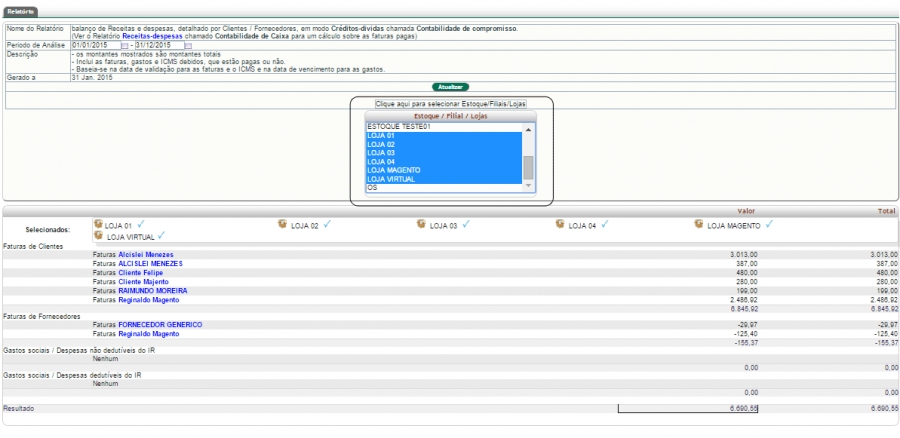Image resolution: width=900 pixels, height=438 pixels.
Task: Click the checkmark next to LOJA 04
Action: click(604, 224)
